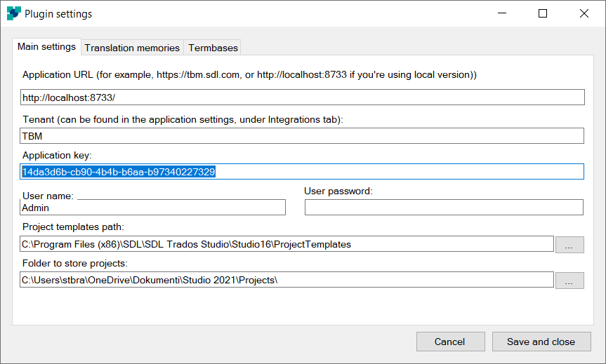Switch to the Main settings tab
Image resolution: width=606 pixels, height=364 pixels.
[x=47, y=47]
